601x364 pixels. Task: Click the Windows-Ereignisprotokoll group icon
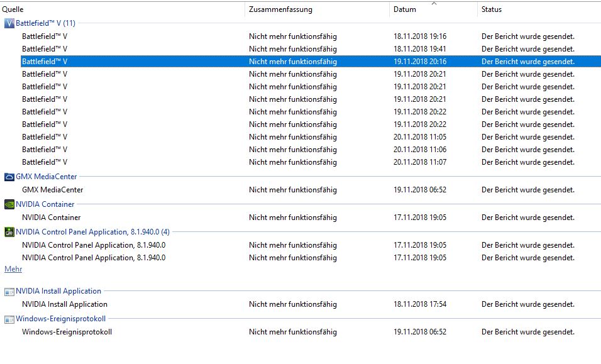pyautogui.click(x=9, y=319)
